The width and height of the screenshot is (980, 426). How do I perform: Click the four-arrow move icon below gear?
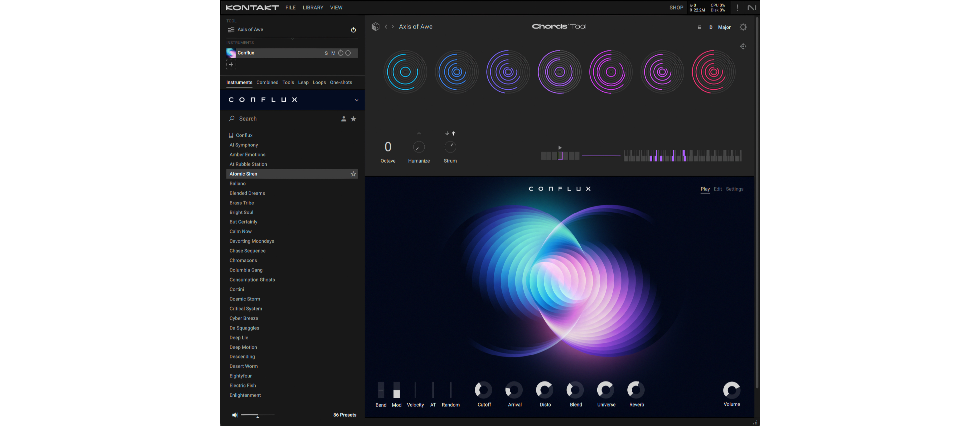(x=743, y=46)
